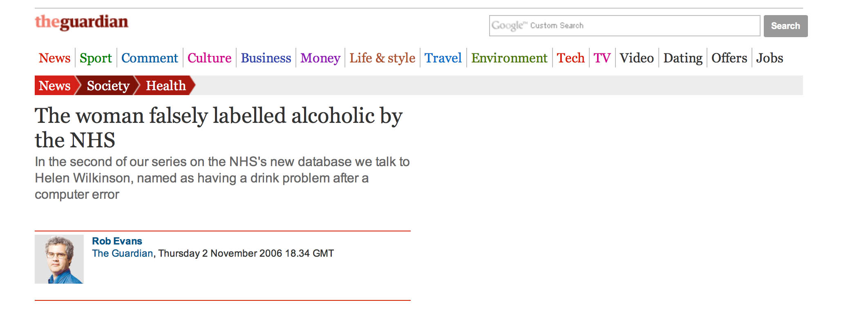Click the red News breadcrumb
Image resolution: width=868 pixels, height=311 pixels.
click(54, 86)
